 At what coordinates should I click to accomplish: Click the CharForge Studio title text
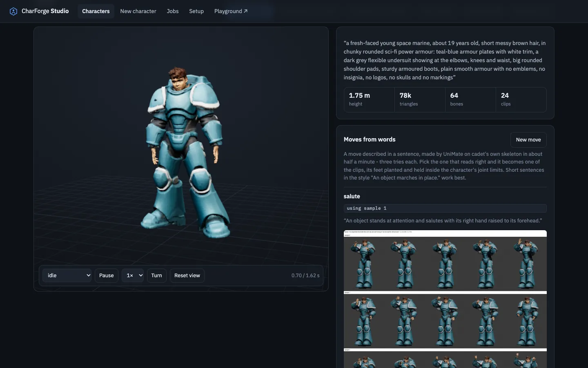click(45, 11)
